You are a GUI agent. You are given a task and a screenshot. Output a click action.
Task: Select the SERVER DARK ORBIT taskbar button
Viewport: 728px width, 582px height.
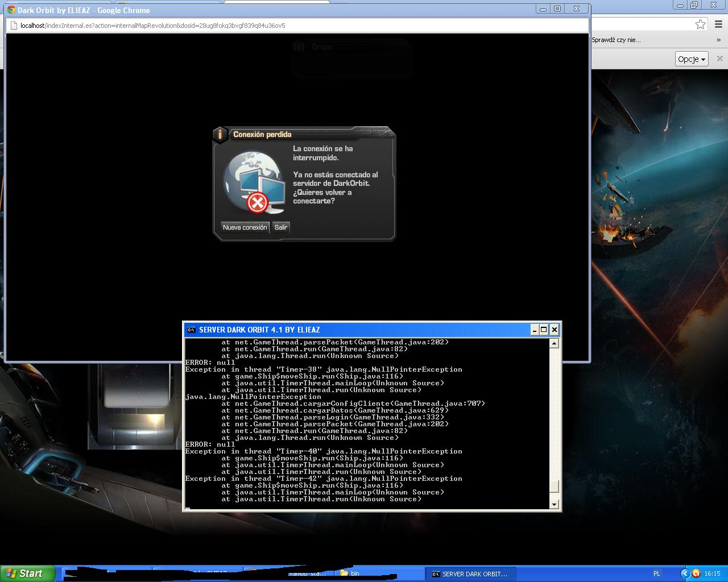(x=471, y=574)
